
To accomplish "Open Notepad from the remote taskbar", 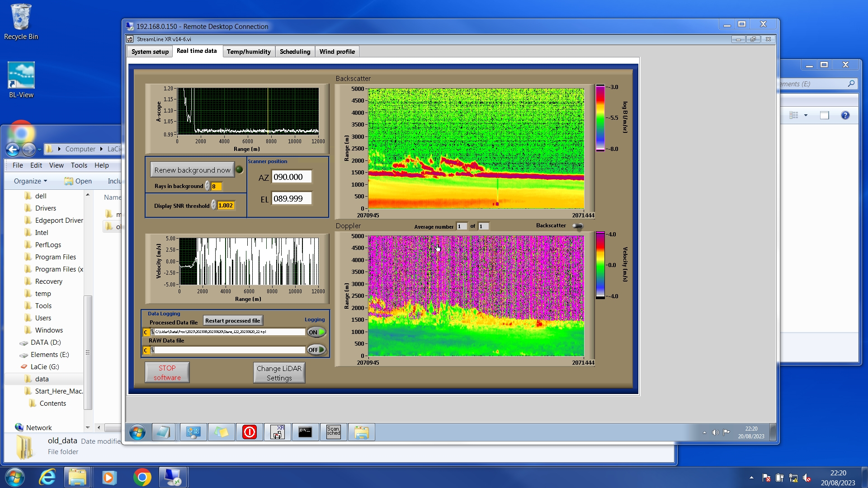I will point(163,432).
